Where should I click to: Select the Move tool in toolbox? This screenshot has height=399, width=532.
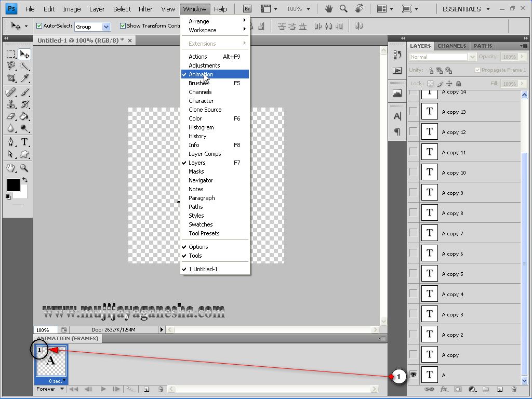pyautogui.click(x=24, y=54)
